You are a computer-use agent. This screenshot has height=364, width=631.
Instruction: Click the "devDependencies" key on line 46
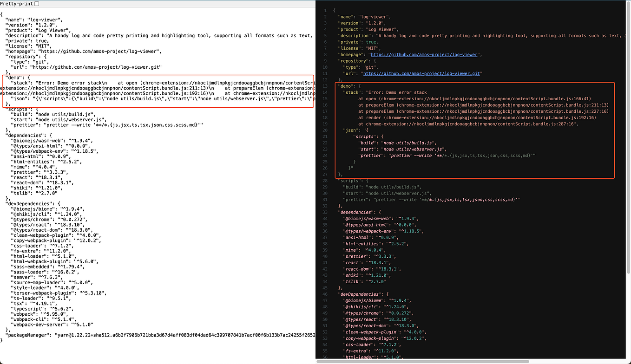(x=360, y=294)
